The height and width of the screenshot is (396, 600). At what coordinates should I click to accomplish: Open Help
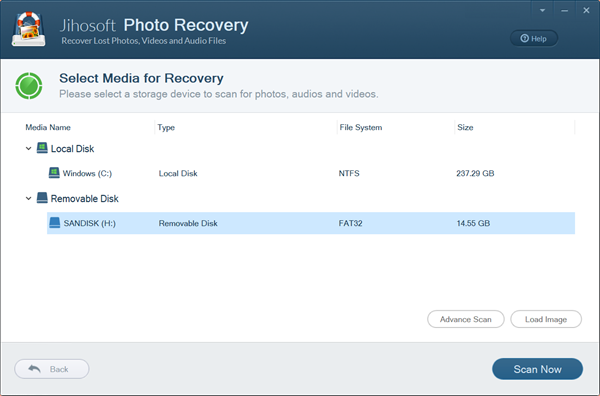[x=534, y=38]
